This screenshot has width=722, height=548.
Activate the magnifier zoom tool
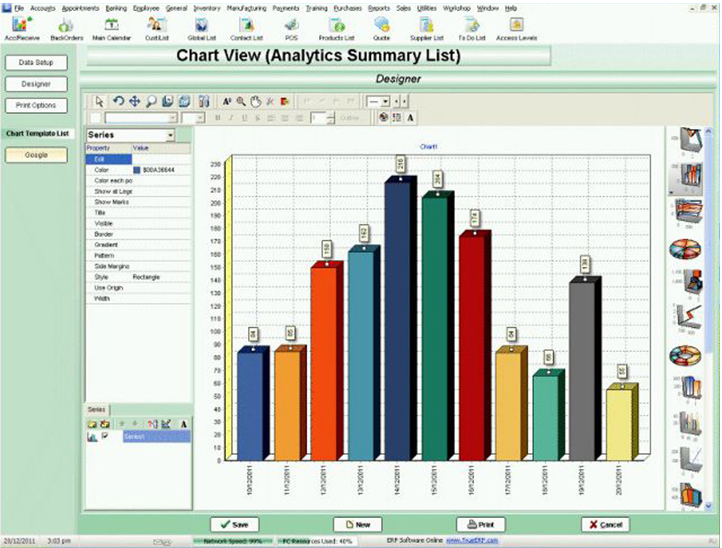pyautogui.click(x=151, y=101)
